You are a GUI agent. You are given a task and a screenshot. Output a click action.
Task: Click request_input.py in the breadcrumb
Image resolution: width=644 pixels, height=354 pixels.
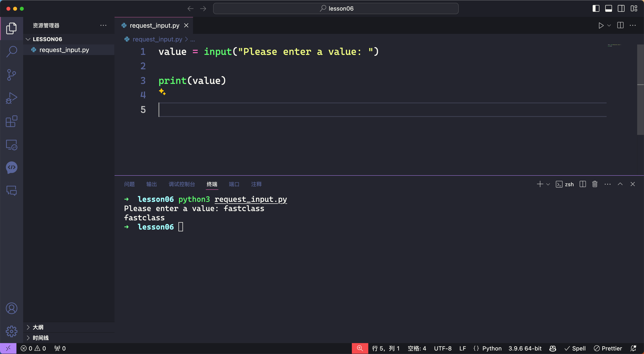point(157,39)
